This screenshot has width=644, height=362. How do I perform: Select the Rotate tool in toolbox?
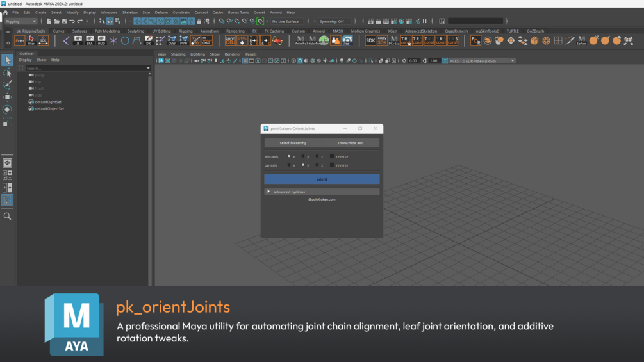8,110
